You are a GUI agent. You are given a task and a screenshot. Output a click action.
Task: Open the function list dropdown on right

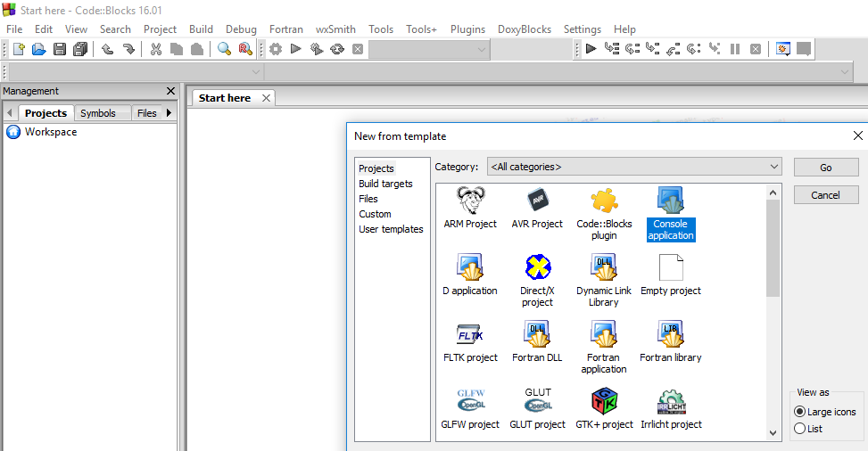pyautogui.click(x=558, y=72)
